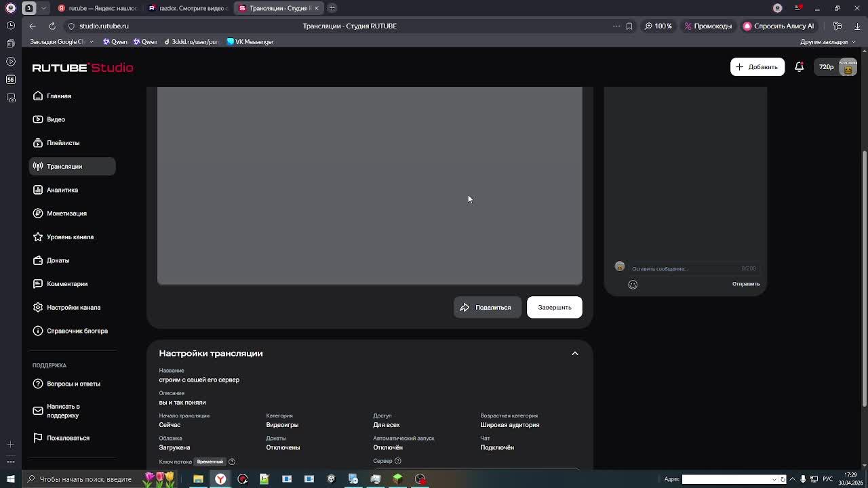Viewport: 868px width, 488px height.
Task: Open a new browser tab
Action: [x=332, y=8]
